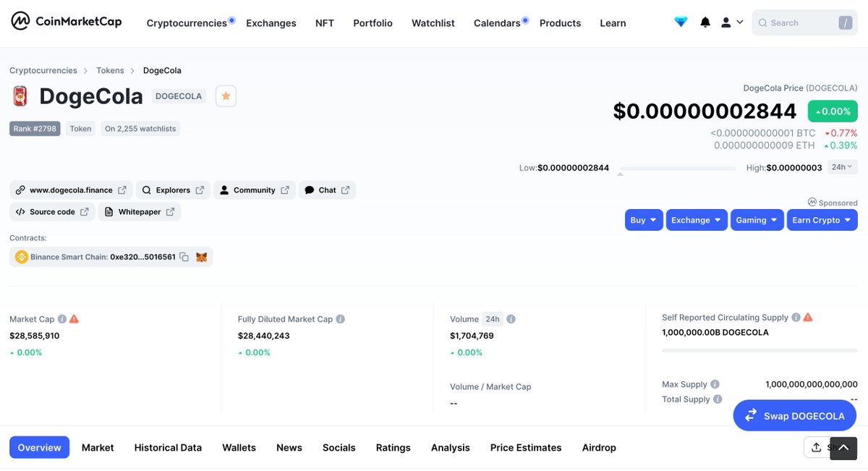This screenshot has height=471, width=868.
Task: Click the 0.00% price change badge
Action: pos(833,111)
